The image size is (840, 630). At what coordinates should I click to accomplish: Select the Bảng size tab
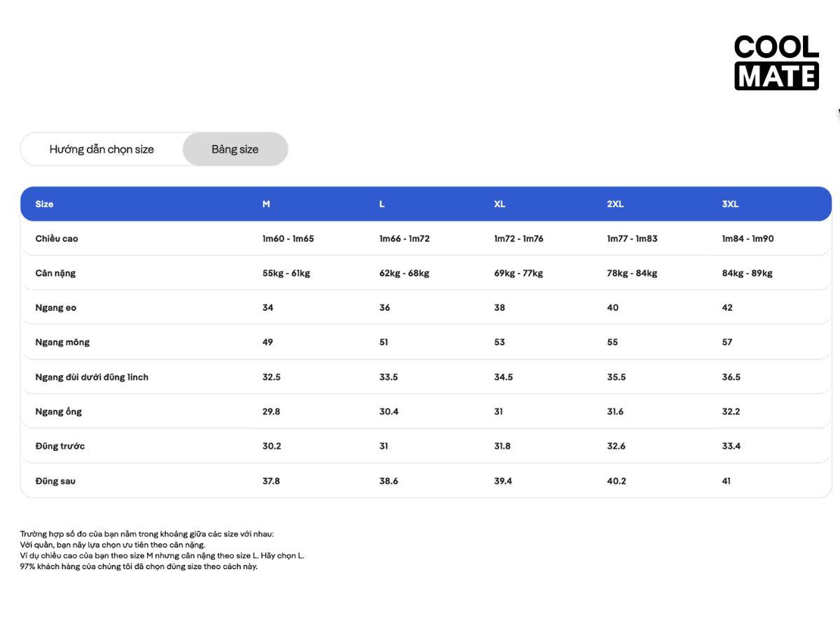click(x=235, y=149)
